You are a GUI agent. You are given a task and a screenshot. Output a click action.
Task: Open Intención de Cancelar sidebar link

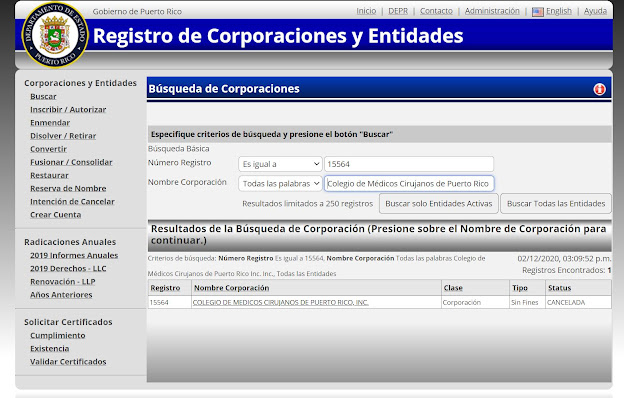[72, 201]
